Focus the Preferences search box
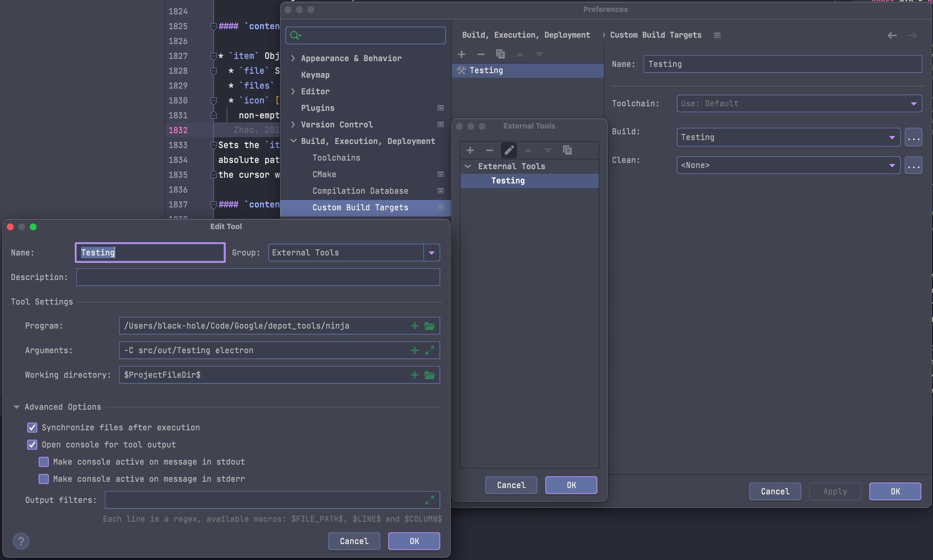Screen dimensions: 933x560 click(x=366, y=35)
